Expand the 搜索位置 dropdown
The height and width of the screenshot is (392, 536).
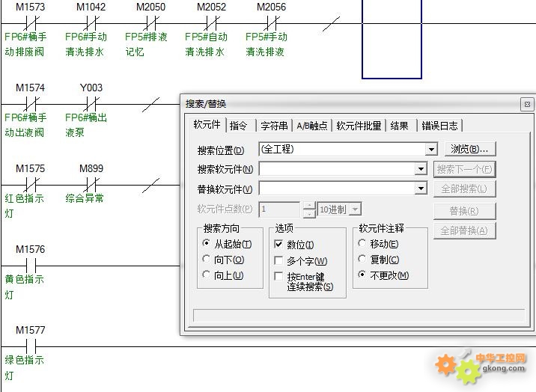pyautogui.click(x=431, y=150)
